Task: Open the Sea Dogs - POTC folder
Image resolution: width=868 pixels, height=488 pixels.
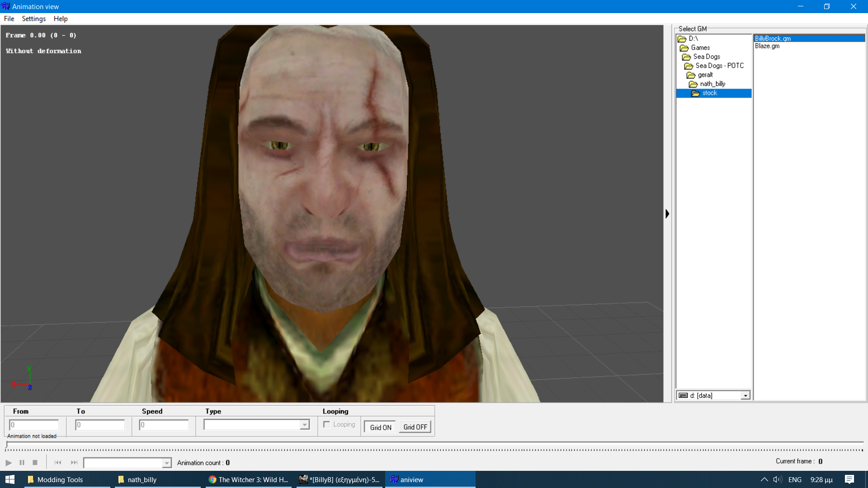Action: coord(719,66)
